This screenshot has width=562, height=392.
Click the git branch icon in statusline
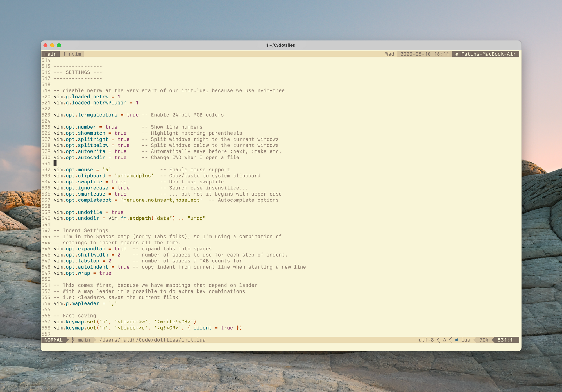(73, 340)
